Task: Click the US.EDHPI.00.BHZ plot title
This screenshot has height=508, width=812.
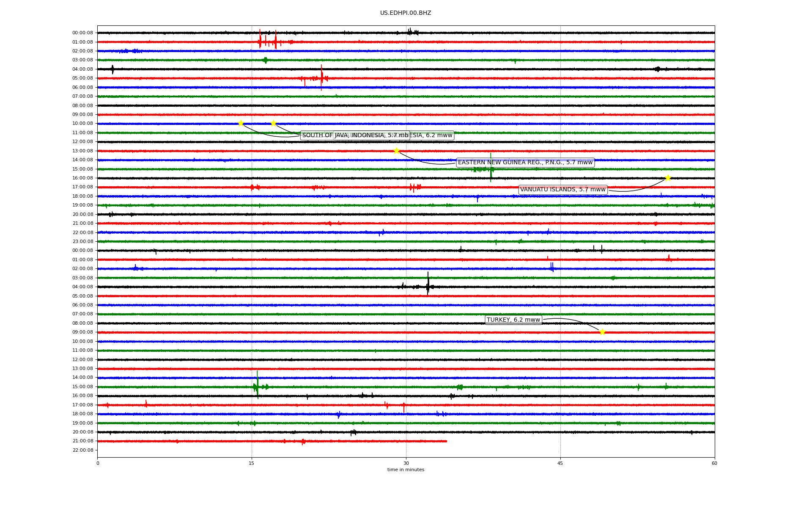Action: pyautogui.click(x=406, y=13)
